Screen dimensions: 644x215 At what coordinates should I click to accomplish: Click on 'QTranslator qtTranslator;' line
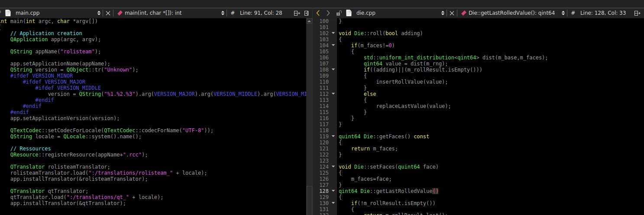click(49, 191)
